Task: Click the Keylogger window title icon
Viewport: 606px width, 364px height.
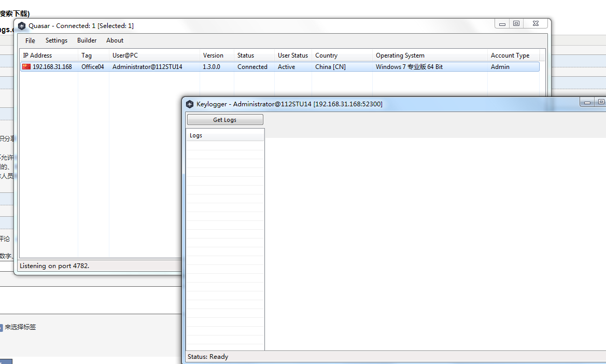Action: pos(189,104)
